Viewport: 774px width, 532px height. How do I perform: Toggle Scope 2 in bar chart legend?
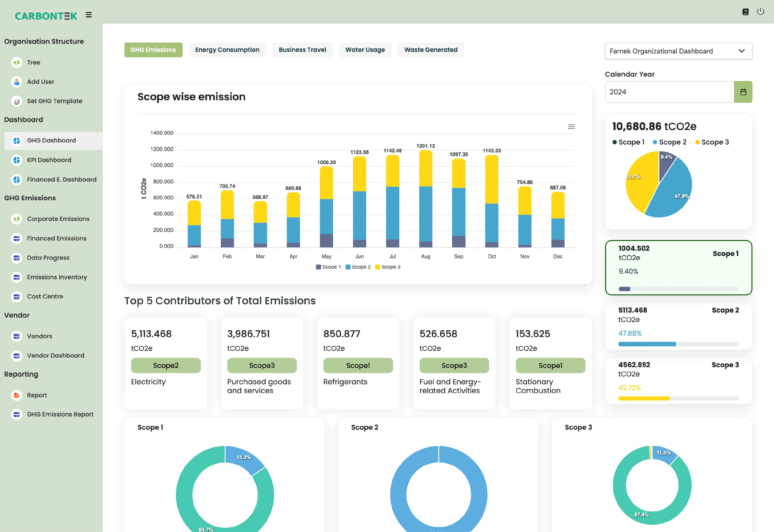click(x=358, y=267)
